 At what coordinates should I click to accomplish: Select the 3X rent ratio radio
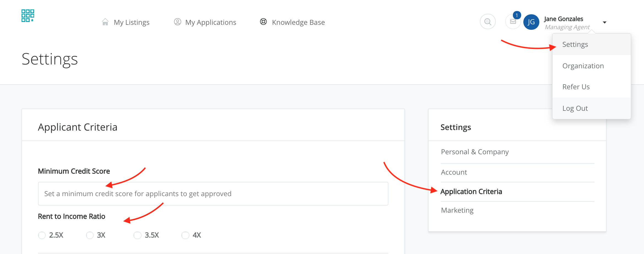(x=90, y=235)
